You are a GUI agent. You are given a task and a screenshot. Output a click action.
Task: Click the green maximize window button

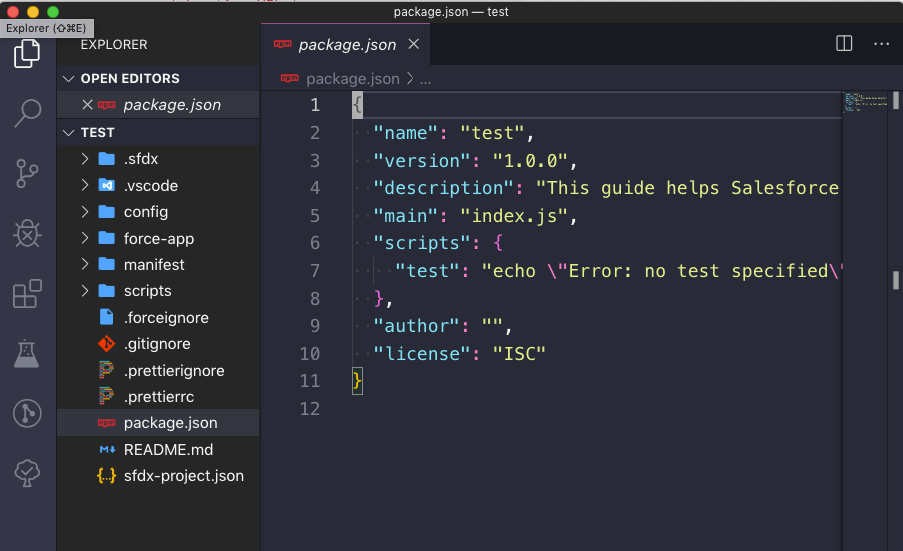[x=53, y=12]
